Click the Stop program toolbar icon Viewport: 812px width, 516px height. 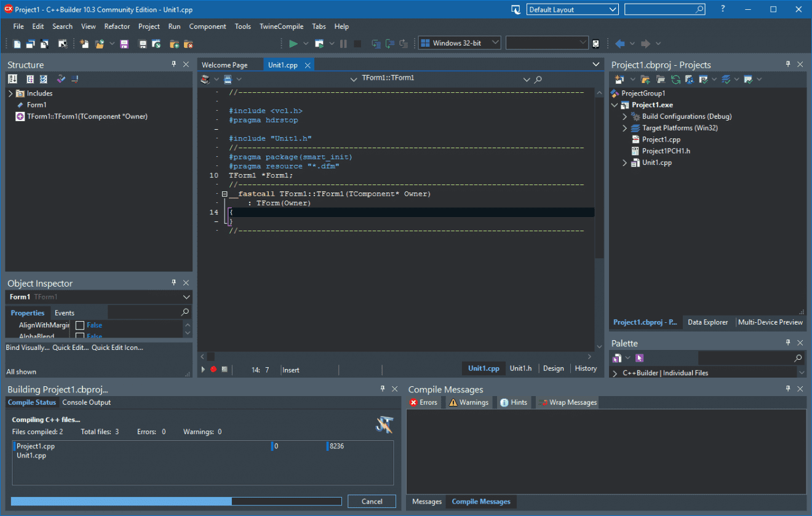(357, 44)
